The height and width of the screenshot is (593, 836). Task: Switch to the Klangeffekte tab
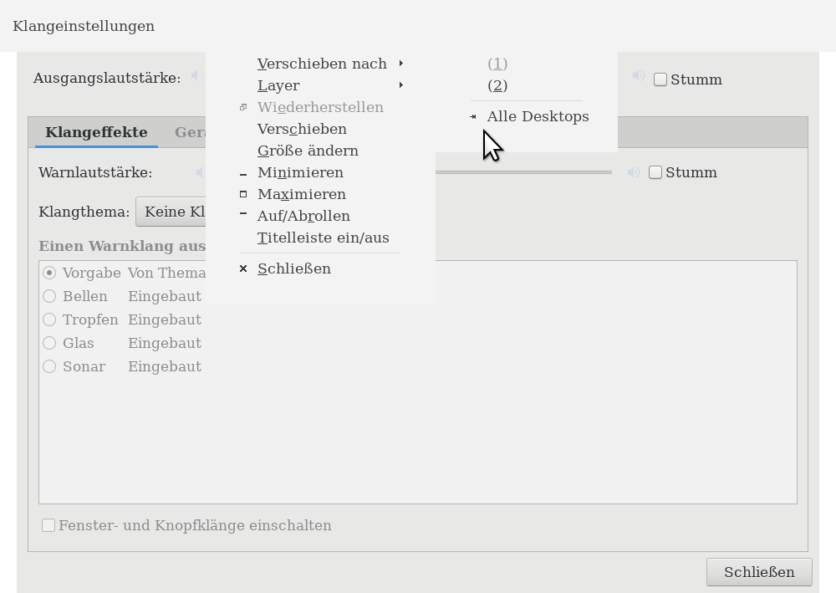click(96, 132)
